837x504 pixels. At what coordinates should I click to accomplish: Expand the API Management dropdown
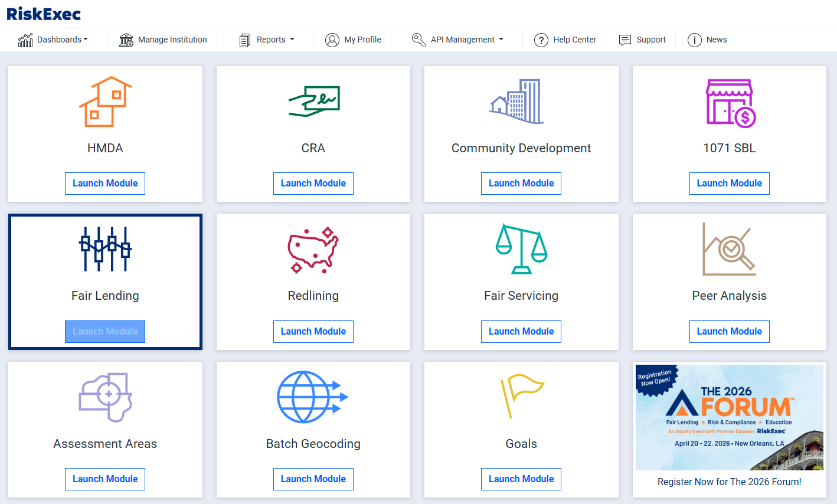click(x=458, y=40)
